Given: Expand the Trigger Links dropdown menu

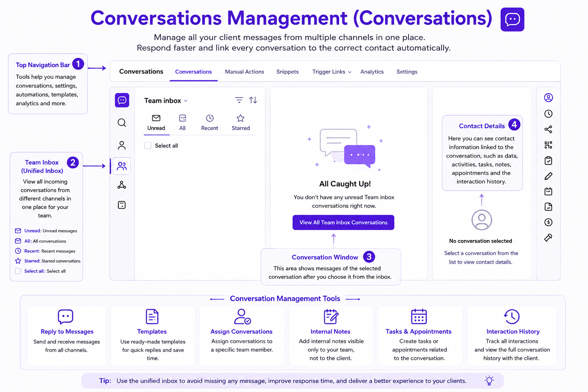Looking at the screenshot, I should tap(332, 72).
